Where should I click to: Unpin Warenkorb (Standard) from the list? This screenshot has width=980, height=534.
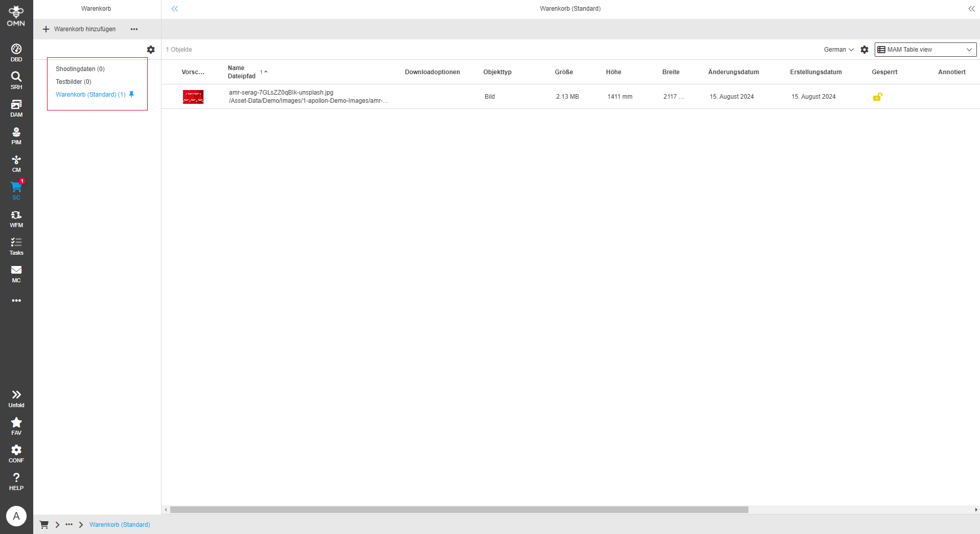(x=131, y=94)
